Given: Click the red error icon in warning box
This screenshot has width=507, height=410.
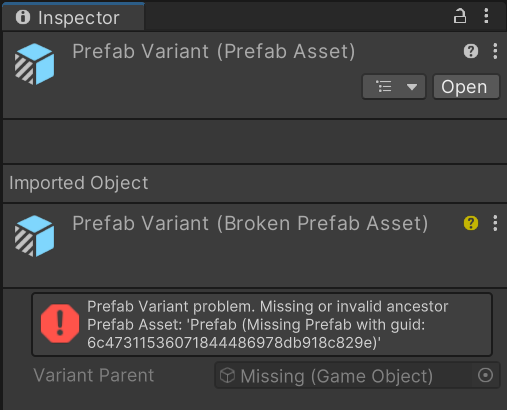Looking at the screenshot, I should [60, 323].
